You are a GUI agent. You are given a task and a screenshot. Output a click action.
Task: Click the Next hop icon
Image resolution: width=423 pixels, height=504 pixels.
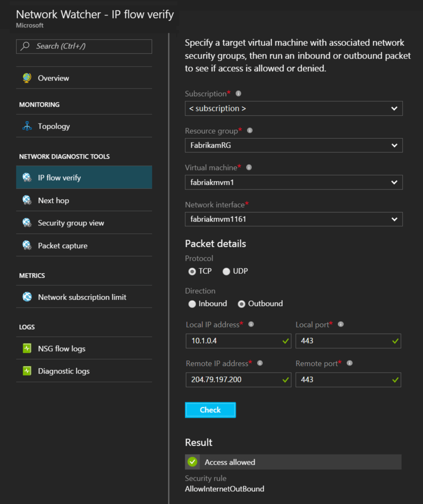tap(27, 200)
